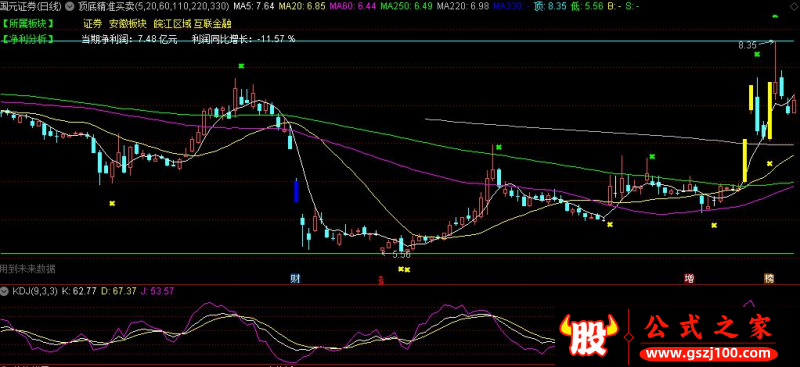
Task: Click the 榜 event marker on timeline
Action: pyautogui.click(x=769, y=278)
